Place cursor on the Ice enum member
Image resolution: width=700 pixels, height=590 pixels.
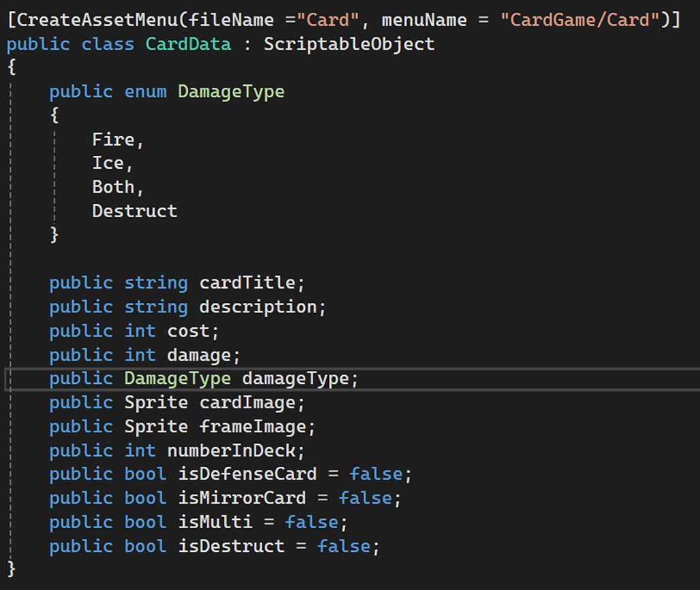(x=108, y=163)
